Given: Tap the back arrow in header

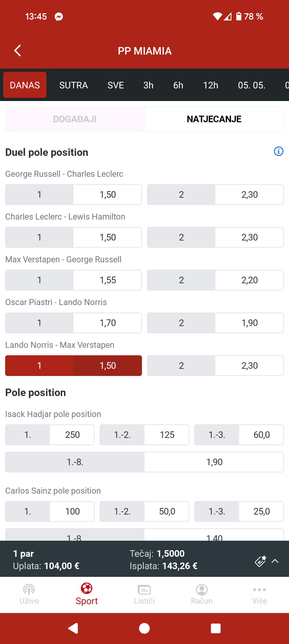Looking at the screenshot, I should click(x=18, y=51).
